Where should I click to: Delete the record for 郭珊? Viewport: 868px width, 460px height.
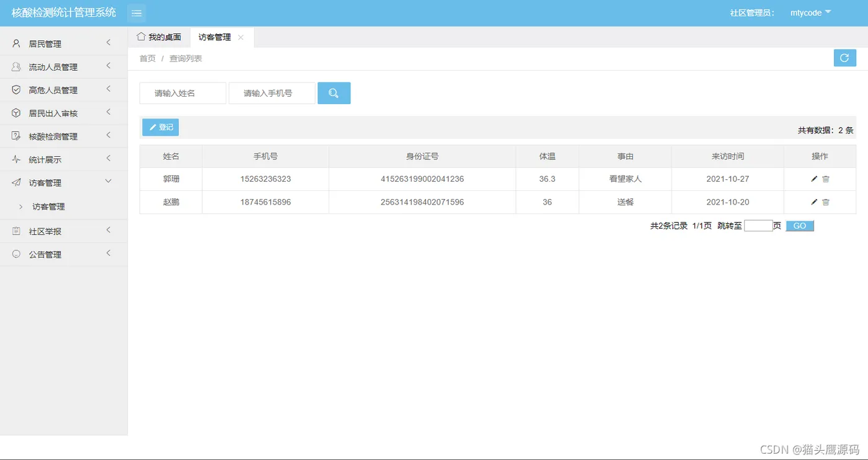(x=826, y=179)
